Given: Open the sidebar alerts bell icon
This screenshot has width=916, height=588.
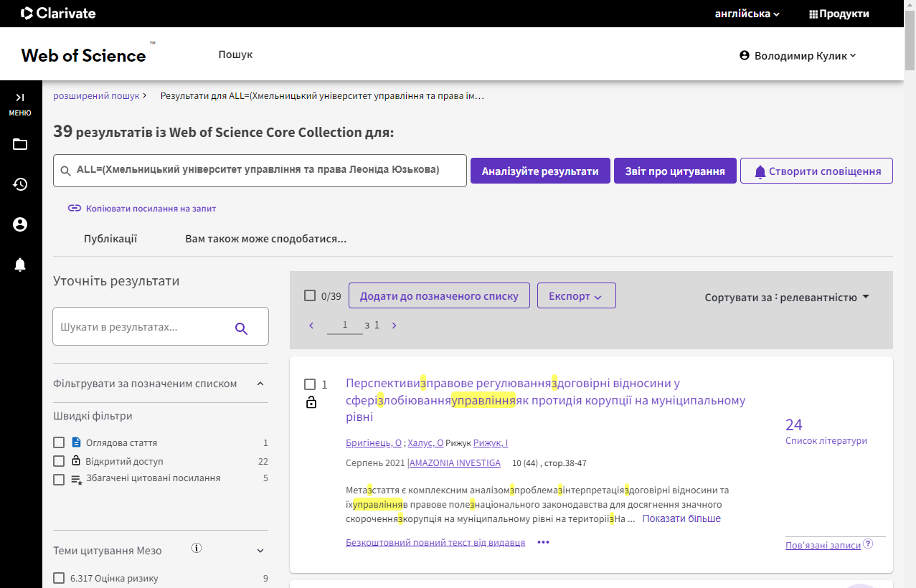Looking at the screenshot, I should [20, 265].
